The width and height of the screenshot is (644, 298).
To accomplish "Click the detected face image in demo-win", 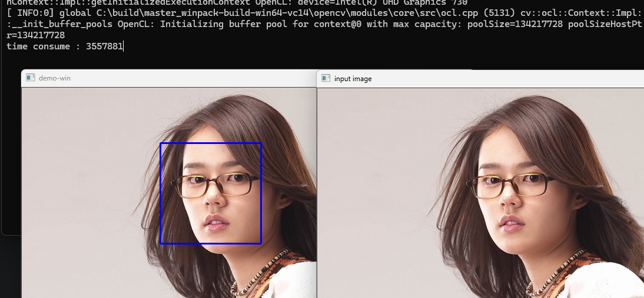I will (169, 193).
